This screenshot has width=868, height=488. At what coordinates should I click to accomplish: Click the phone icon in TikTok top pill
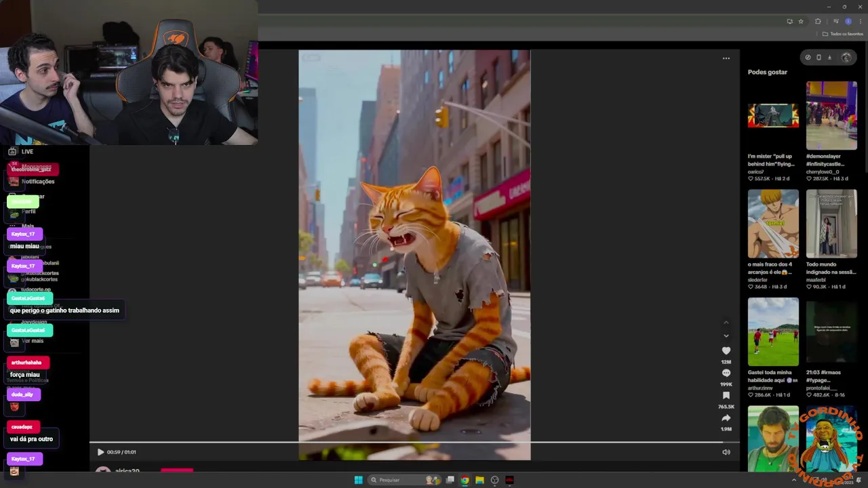point(818,58)
